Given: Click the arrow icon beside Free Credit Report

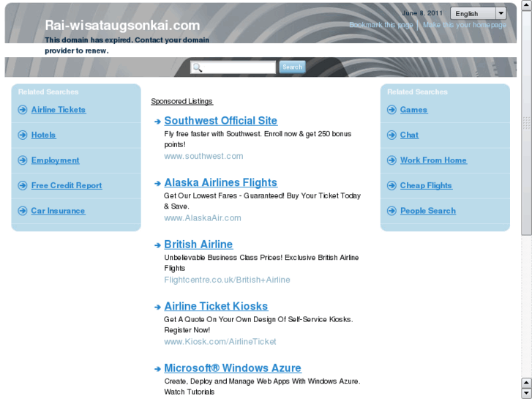Looking at the screenshot, I should tap(23, 185).
